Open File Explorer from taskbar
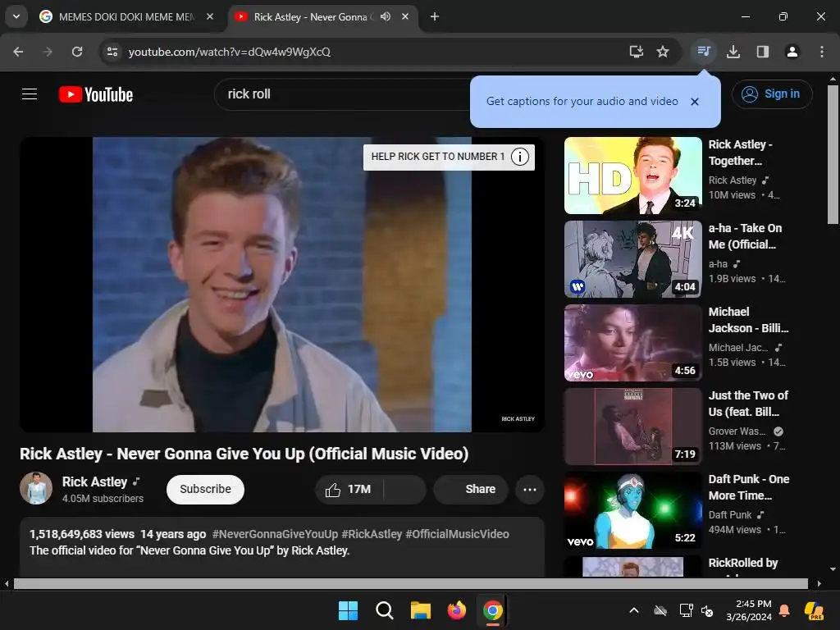Viewport: 840px width, 630px height. [x=421, y=610]
